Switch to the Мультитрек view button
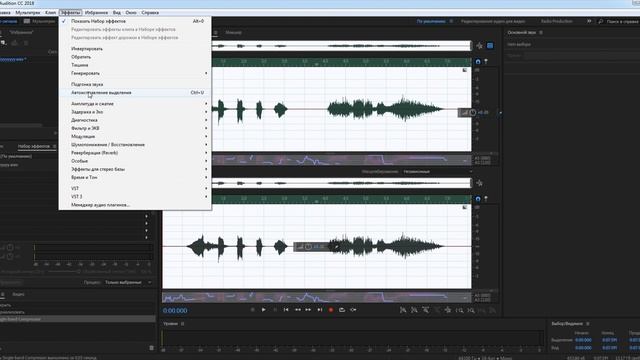The image size is (640, 360). (39, 21)
